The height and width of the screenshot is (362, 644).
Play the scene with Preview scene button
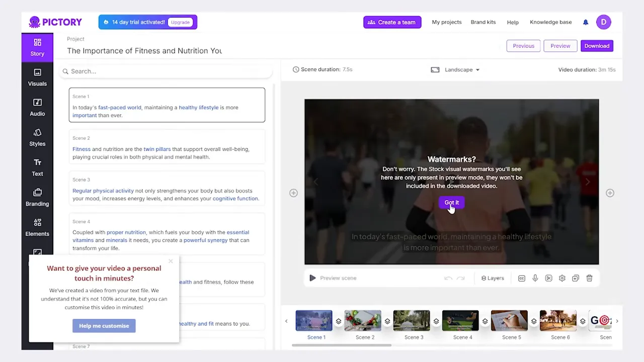point(333,278)
